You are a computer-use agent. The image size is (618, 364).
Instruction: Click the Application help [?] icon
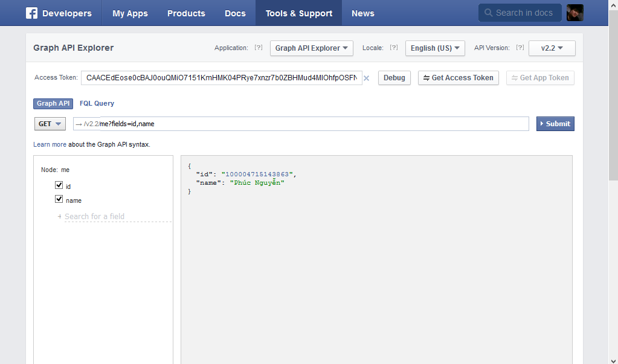click(259, 48)
